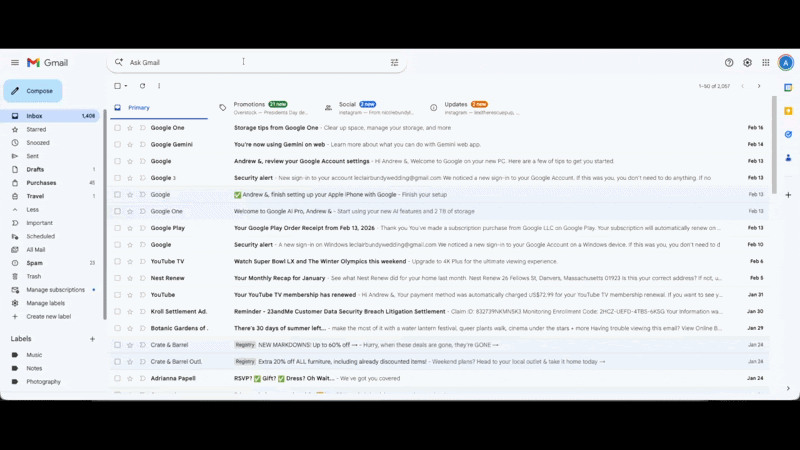Open the Settings gear icon
The width and height of the screenshot is (800, 450).
point(747,63)
